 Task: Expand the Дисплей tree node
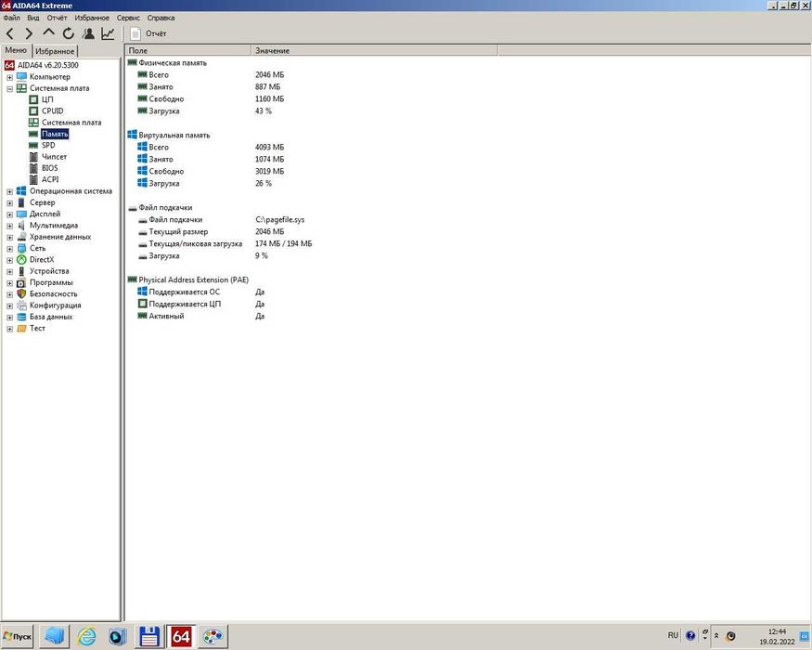9,214
